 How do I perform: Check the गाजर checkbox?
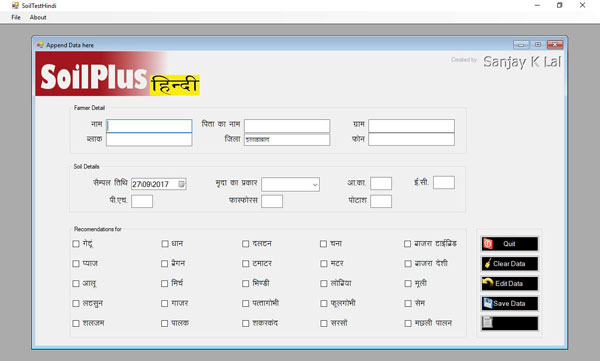(x=165, y=304)
